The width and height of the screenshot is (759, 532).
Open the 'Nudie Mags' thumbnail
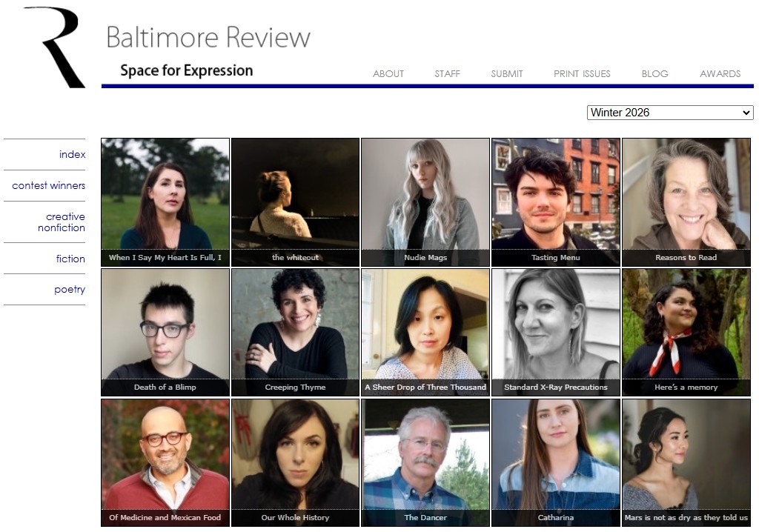[x=425, y=202]
